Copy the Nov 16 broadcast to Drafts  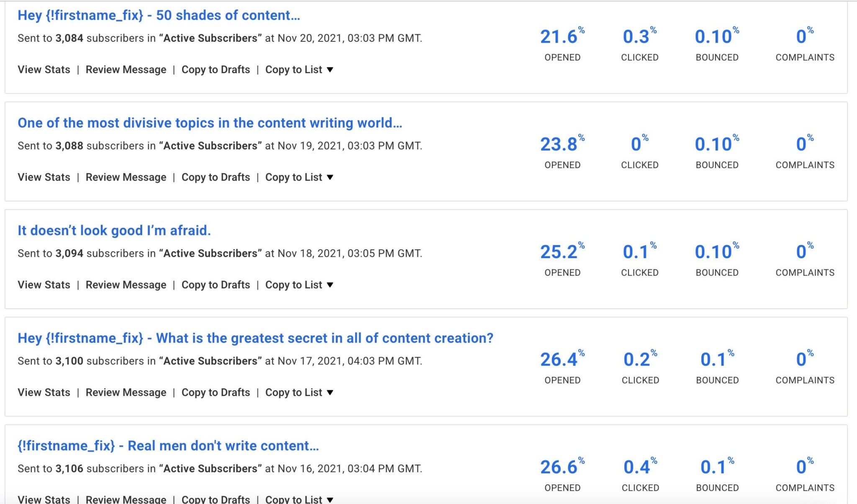[x=216, y=499]
